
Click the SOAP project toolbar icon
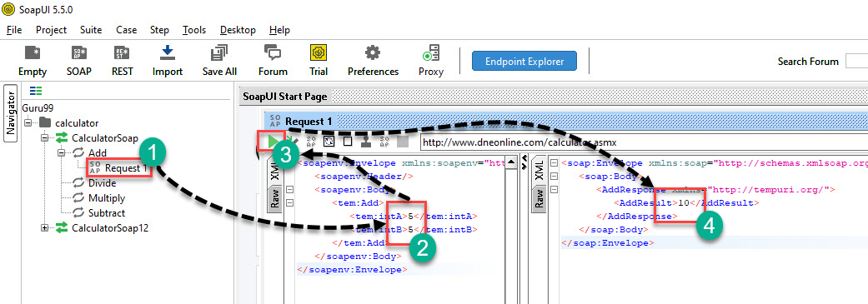79,61
